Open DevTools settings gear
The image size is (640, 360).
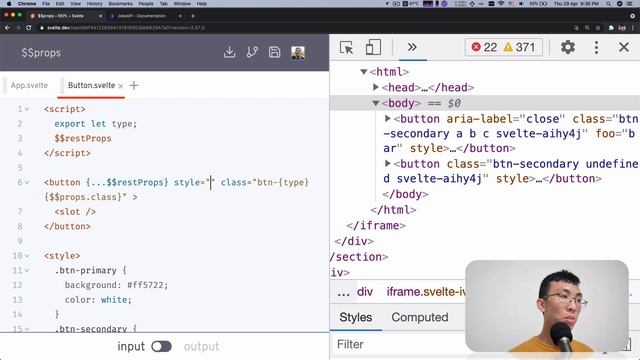(568, 47)
